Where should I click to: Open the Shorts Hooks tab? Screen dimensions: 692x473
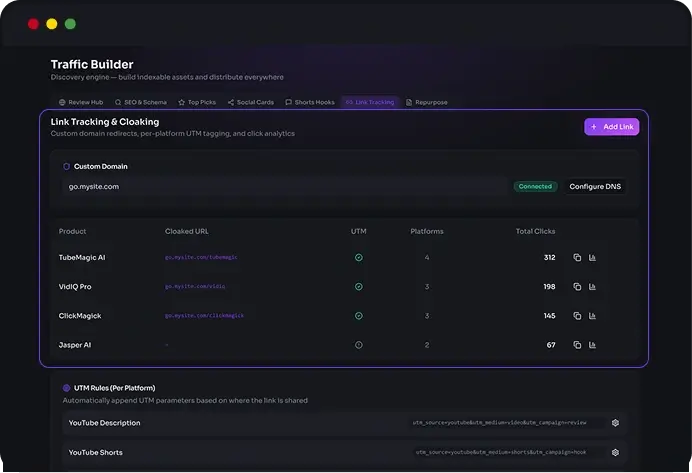(310, 102)
